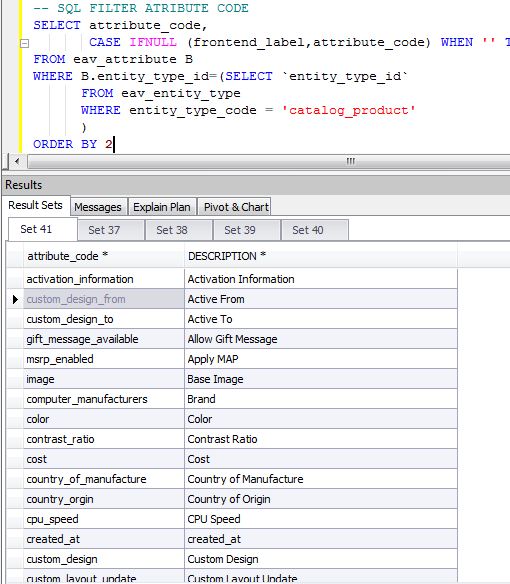Screen dimensions: 510x584
Task: Sort by the DESCRIPTION column header
Action: [x=321, y=256]
